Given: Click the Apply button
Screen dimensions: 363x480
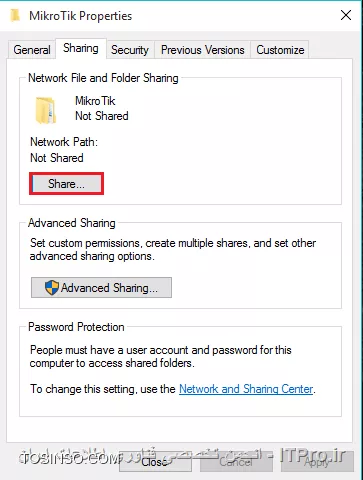Looking at the screenshot, I should click(317, 462).
